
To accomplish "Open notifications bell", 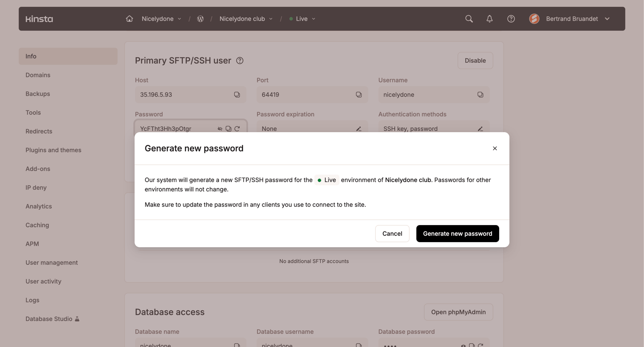I will 489,19.
